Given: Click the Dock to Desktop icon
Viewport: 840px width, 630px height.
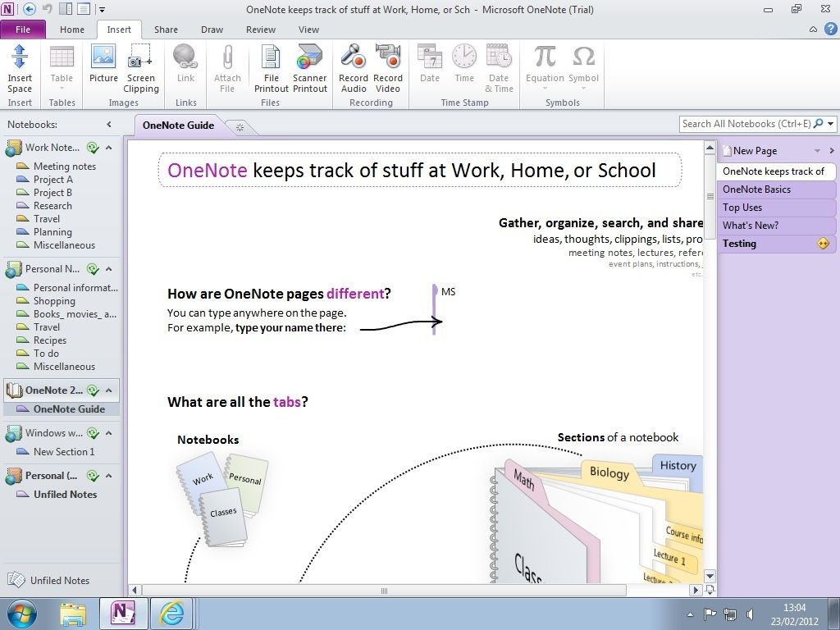Looking at the screenshot, I should pyautogui.click(x=66, y=8).
